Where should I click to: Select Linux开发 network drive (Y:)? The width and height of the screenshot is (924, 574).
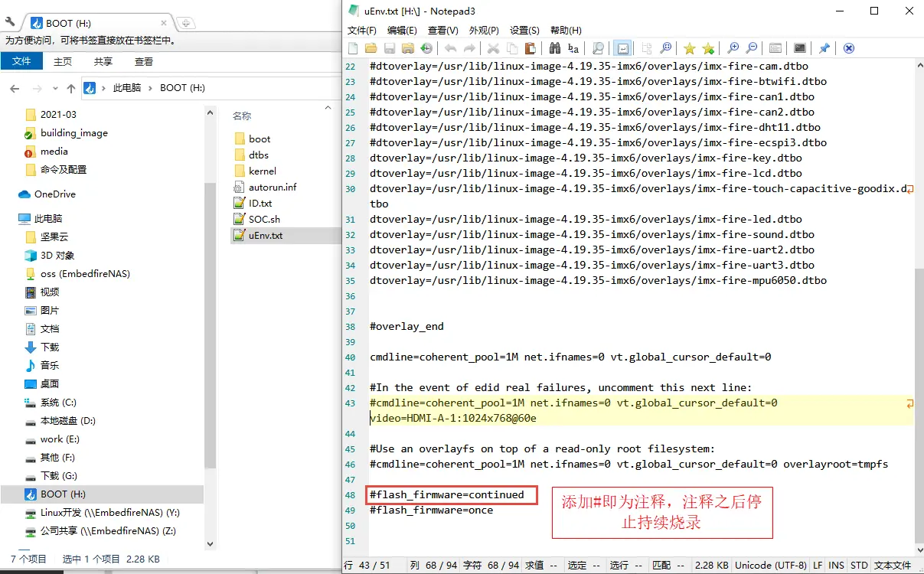point(110,513)
